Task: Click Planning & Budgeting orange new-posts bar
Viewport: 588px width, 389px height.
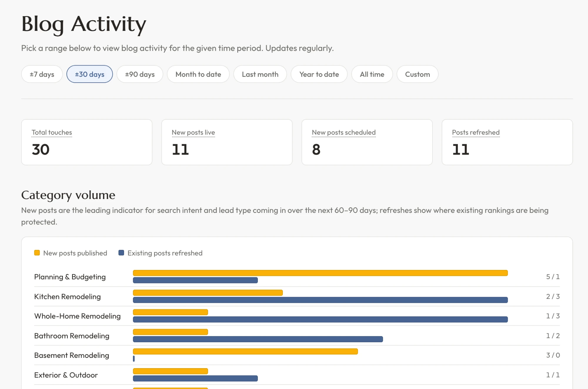Action: pos(320,273)
